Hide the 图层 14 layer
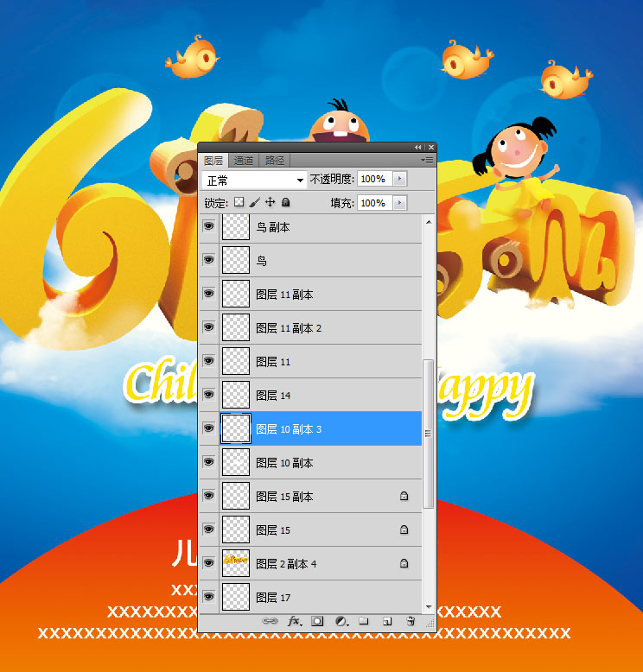Screen dimensions: 643x672 (209, 394)
